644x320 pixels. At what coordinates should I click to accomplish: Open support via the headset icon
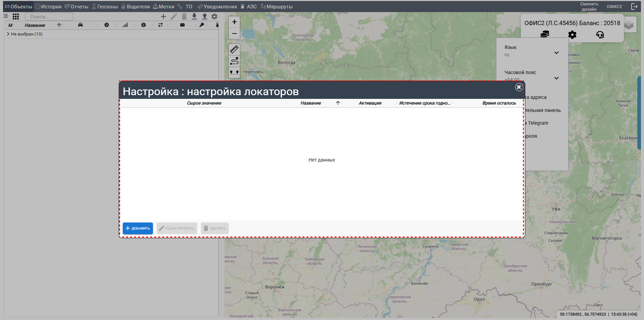click(x=600, y=35)
